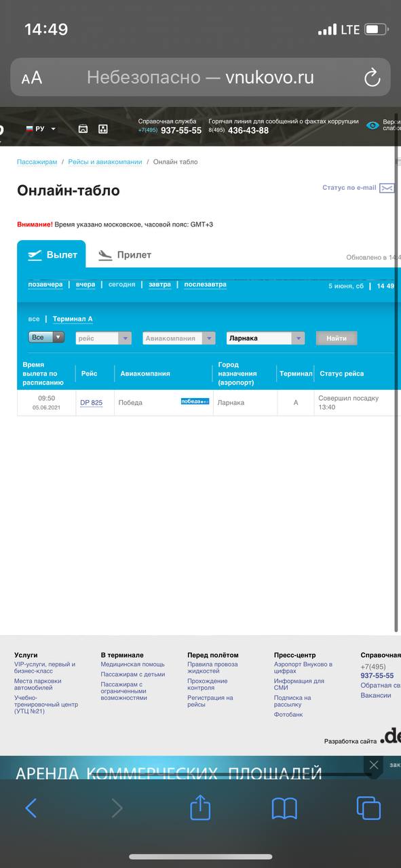This screenshot has width=401, height=868.
Task: Click the Найти search button
Action: point(337,338)
